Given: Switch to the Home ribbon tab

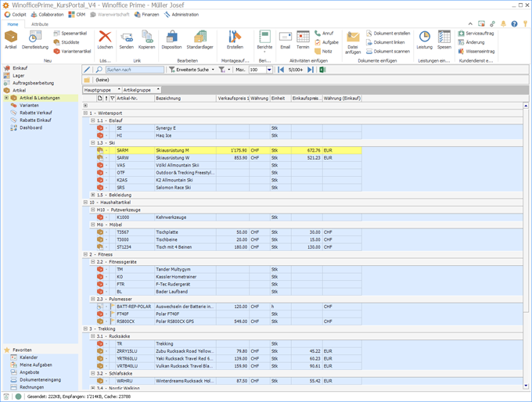Looking at the screenshot, I should tap(13, 24).
